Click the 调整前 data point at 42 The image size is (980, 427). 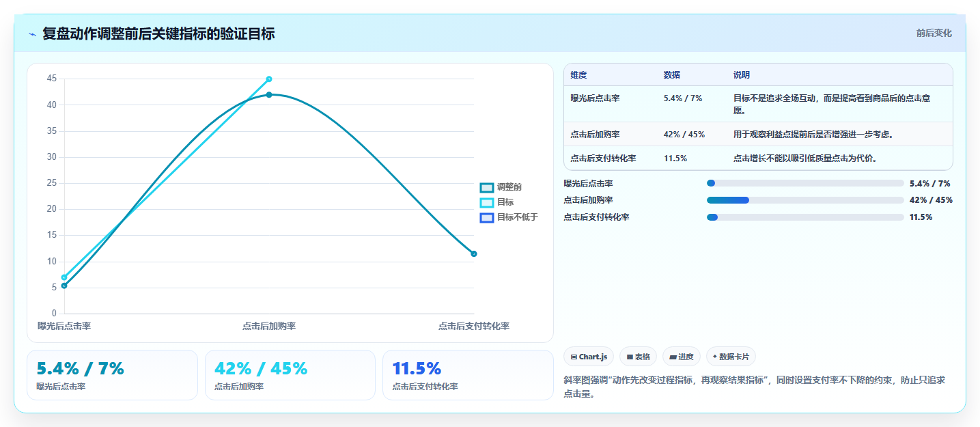point(269,95)
